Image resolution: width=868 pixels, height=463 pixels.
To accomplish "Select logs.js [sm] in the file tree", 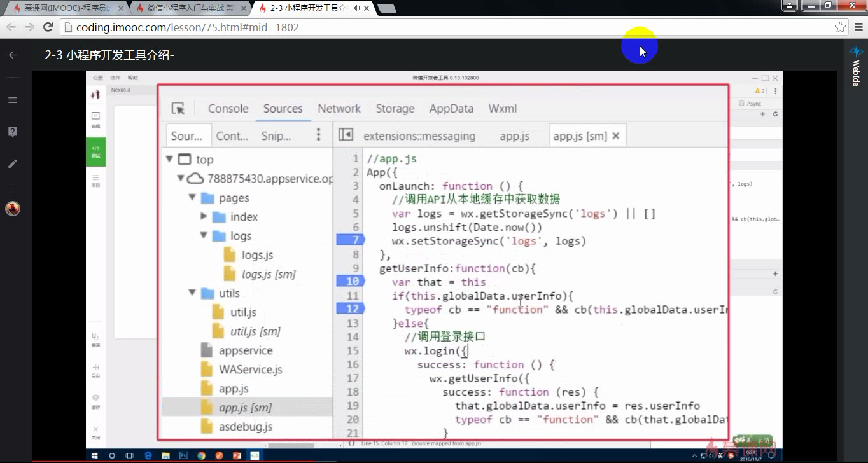I will 269,274.
